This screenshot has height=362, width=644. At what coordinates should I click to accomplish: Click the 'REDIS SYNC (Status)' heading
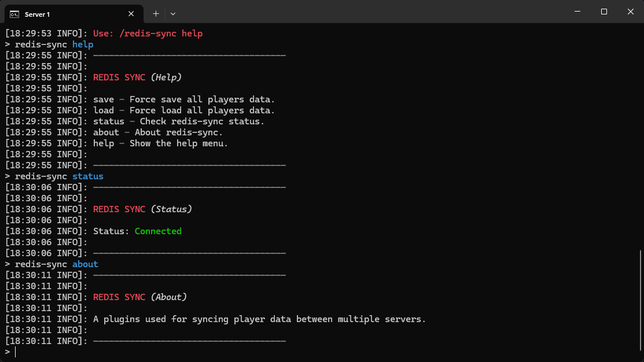142,209
